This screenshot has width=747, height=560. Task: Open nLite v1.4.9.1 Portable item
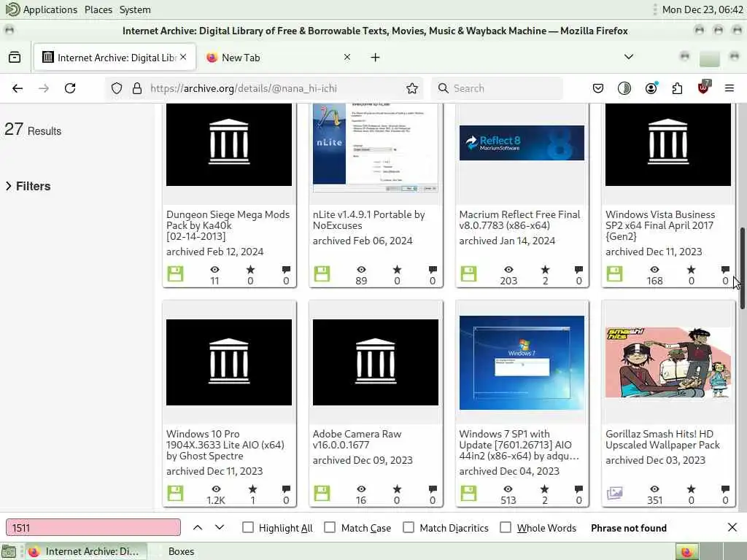368,220
